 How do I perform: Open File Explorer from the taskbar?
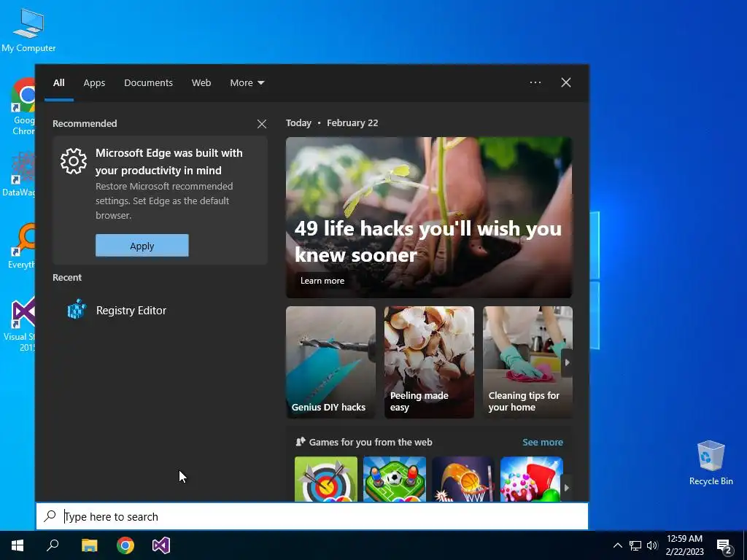click(x=89, y=545)
